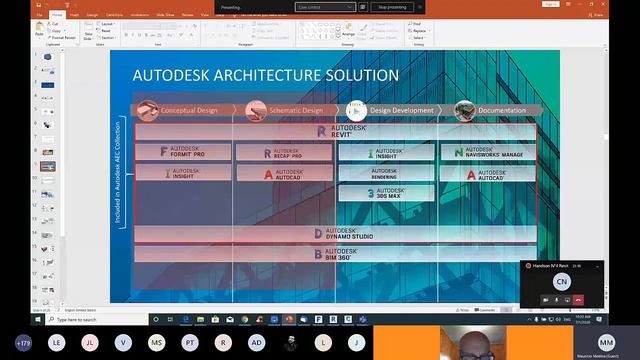Toggle the Notes pane in status bar
The height and width of the screenshot is (360, 640).
(462, 310)
